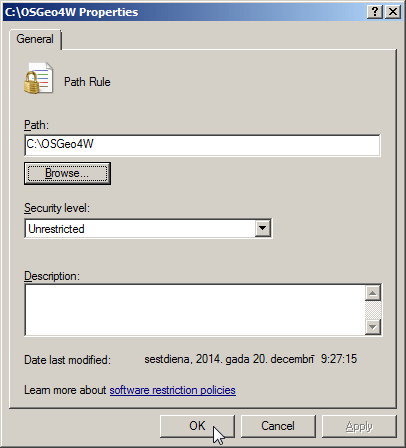Viewport: 406px width, 448px height.
Task: Click the Date last modified timestamp
Action: click(x=251, y=359)
